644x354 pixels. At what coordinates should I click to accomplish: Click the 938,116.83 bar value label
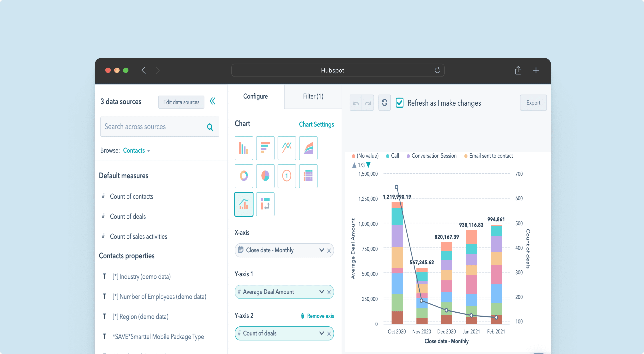click(x=471, y=225)
